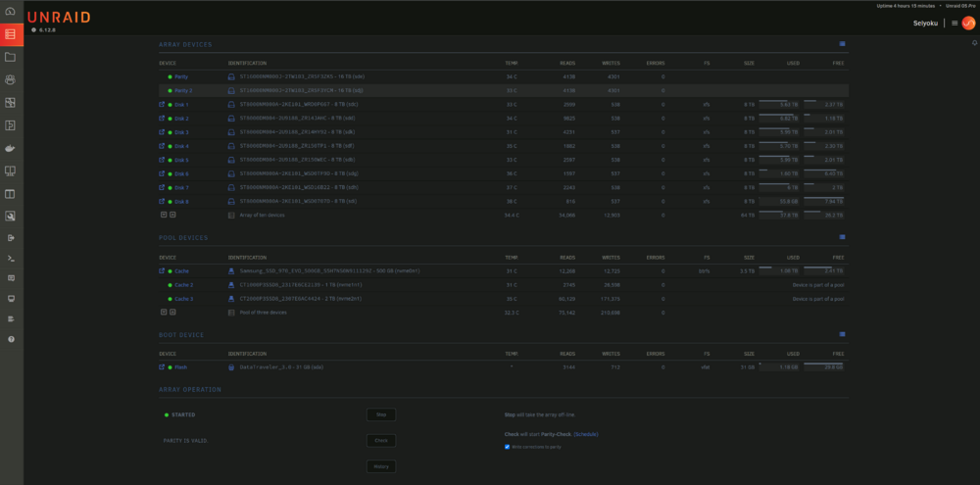980x485 pixels.
Task: Open the Settings icon in sidebar
Action: coord(10,103)
